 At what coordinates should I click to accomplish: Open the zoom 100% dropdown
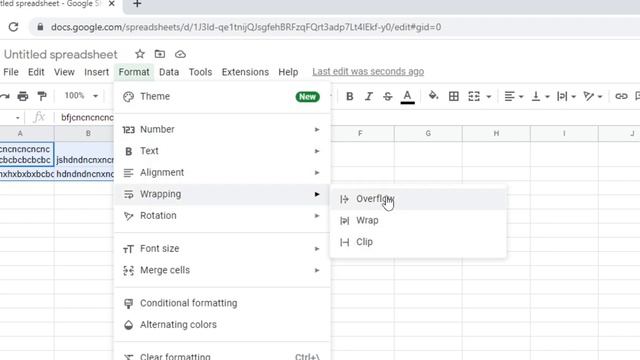tap(81, 96)
